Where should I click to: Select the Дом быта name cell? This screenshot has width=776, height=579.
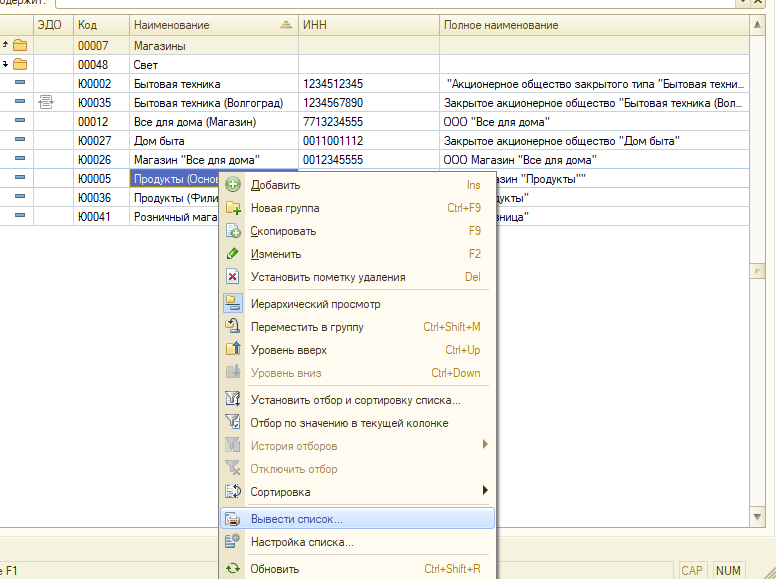[x=214, y=141]
